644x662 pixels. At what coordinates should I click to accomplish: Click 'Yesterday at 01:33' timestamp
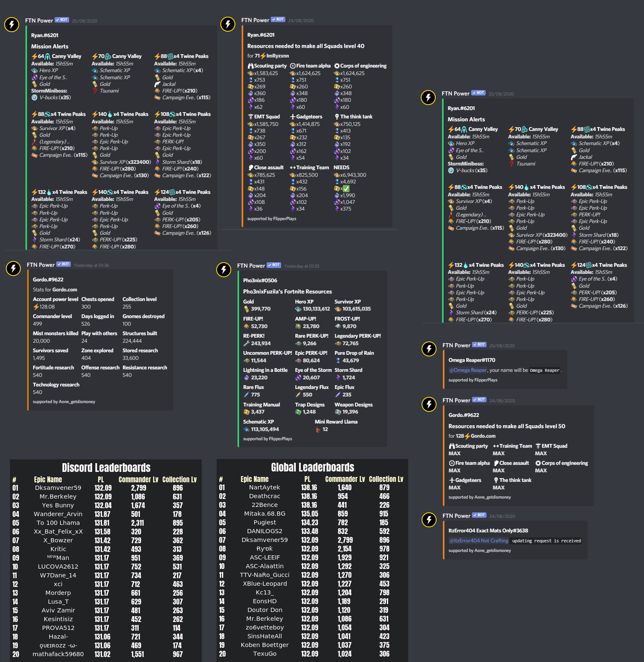click(302, 266)
